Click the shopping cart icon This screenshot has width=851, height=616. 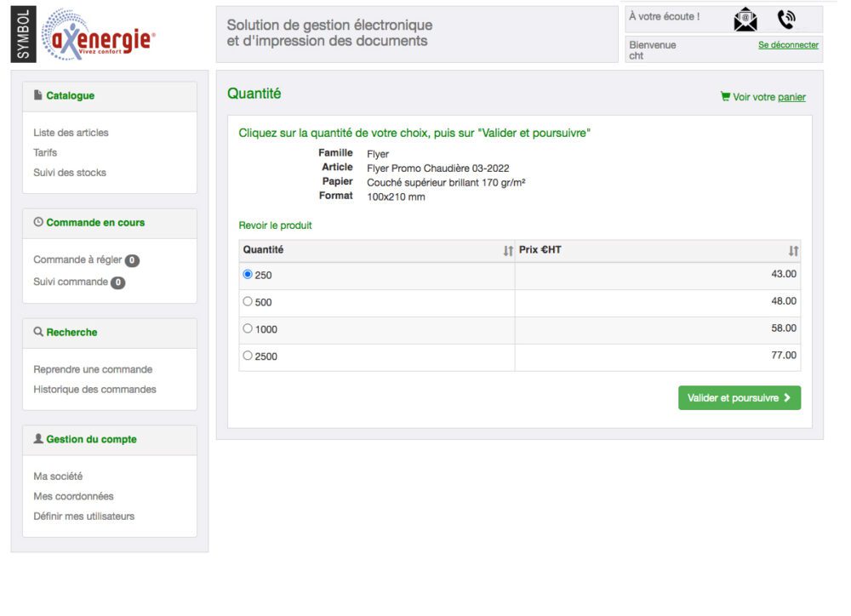tap(725, 97)
